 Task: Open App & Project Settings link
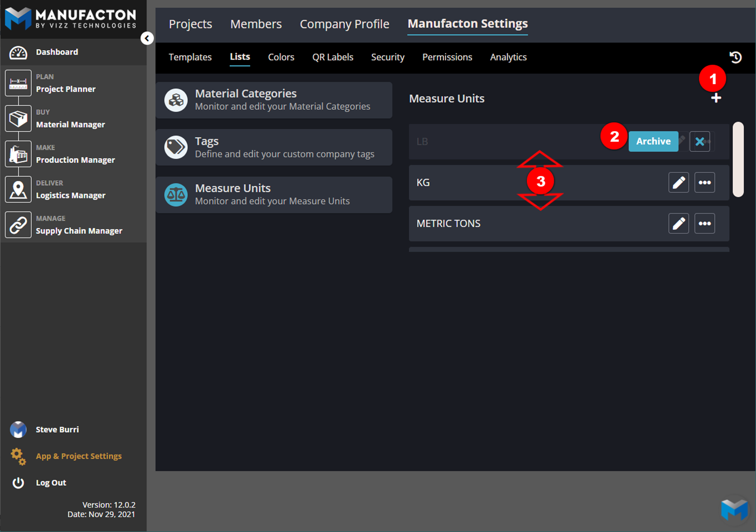[x=79, y=456]
